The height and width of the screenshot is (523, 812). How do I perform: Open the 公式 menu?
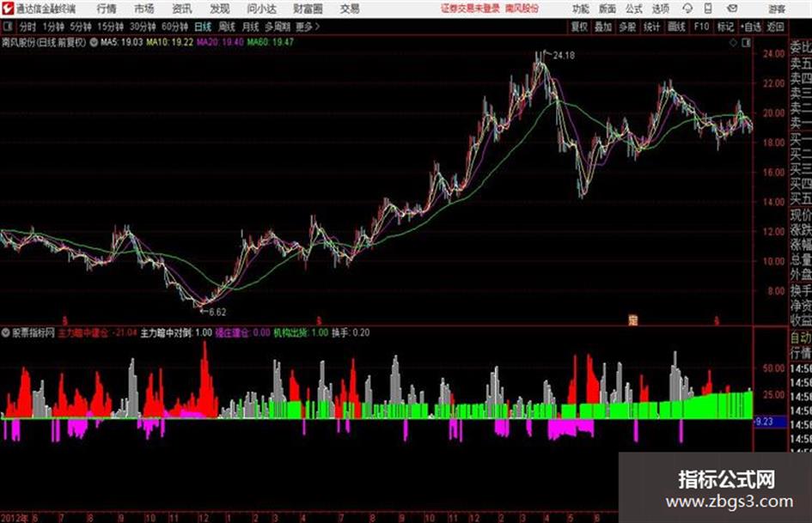pyautogui.click(x=634, y=9)
